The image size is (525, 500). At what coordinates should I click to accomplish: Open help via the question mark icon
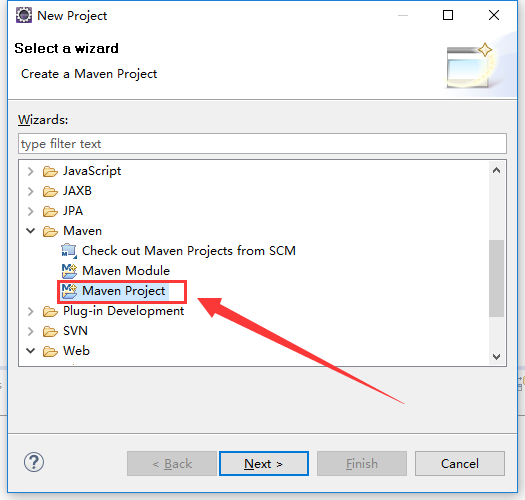[34, 462]
